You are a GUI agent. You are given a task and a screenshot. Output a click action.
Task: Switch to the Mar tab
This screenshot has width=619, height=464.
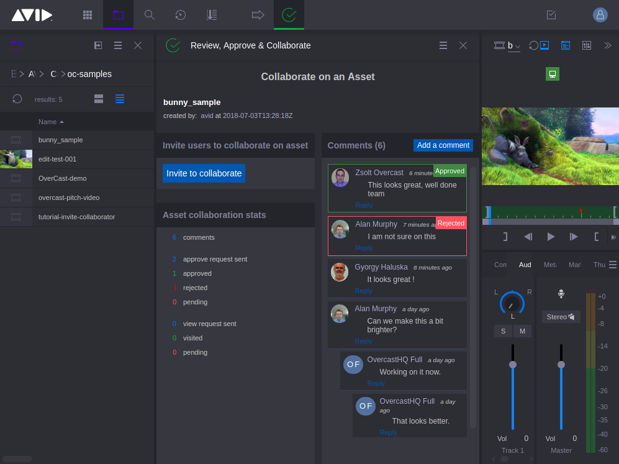point(574,265)
